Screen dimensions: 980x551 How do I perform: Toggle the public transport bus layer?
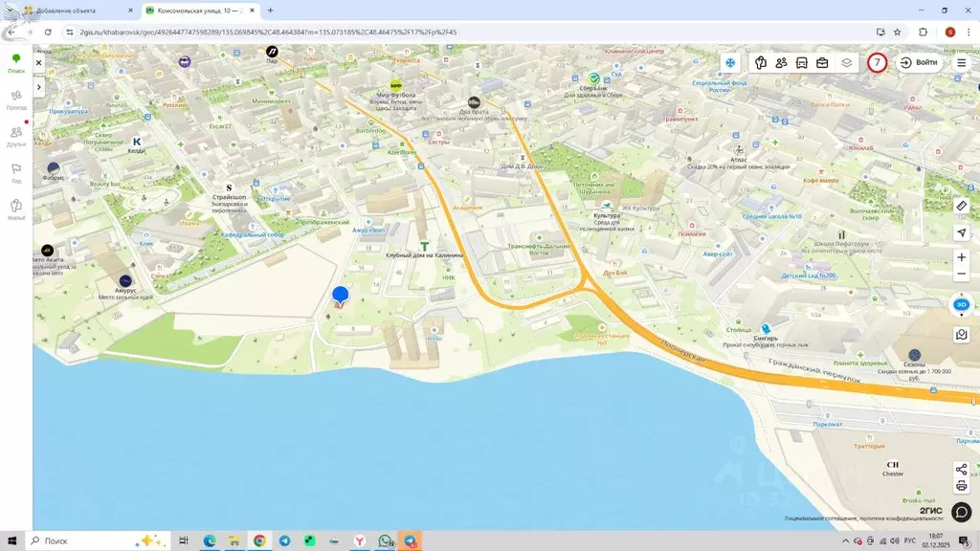point(802,63)
